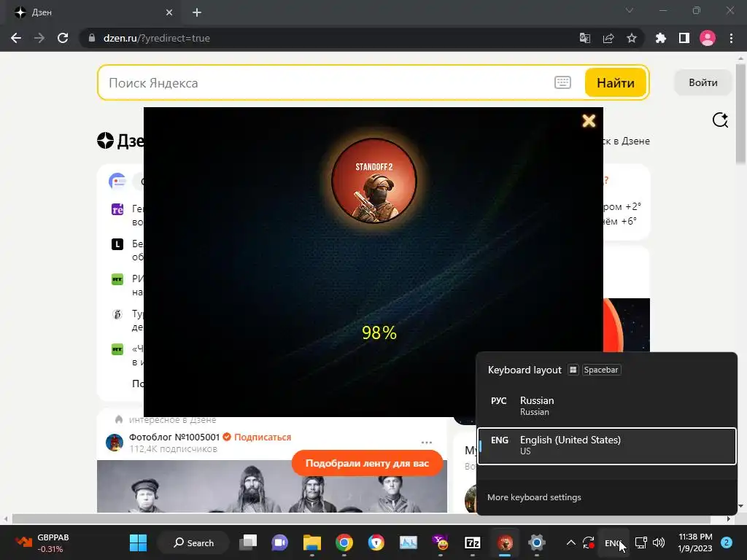The height and width of the screenshot is (560, 747).
Task: Go back using the browser back arrow
Action: (x=16, y=38)
